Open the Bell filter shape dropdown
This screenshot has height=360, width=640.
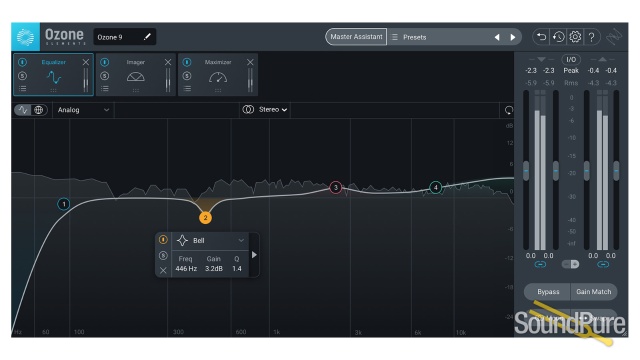point(210,241)
